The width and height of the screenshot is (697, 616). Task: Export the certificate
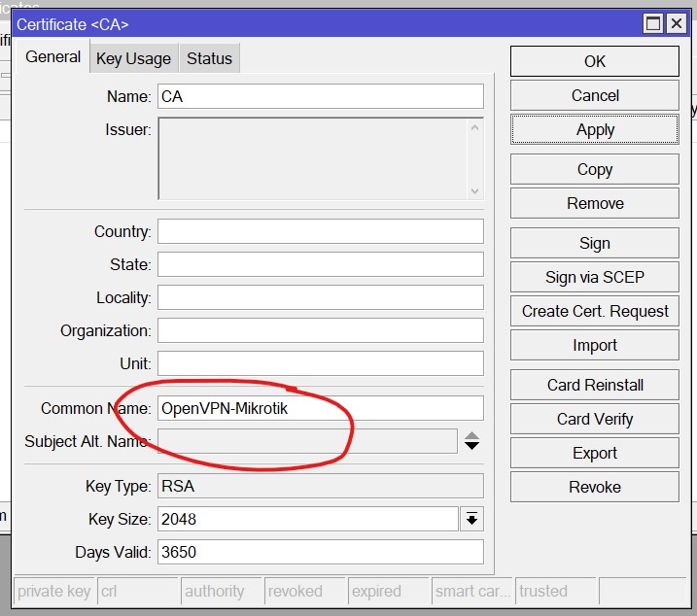point(594,453)
